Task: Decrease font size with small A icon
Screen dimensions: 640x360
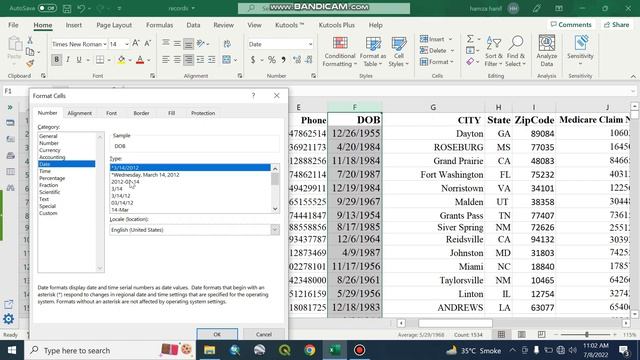Action: 148,44
